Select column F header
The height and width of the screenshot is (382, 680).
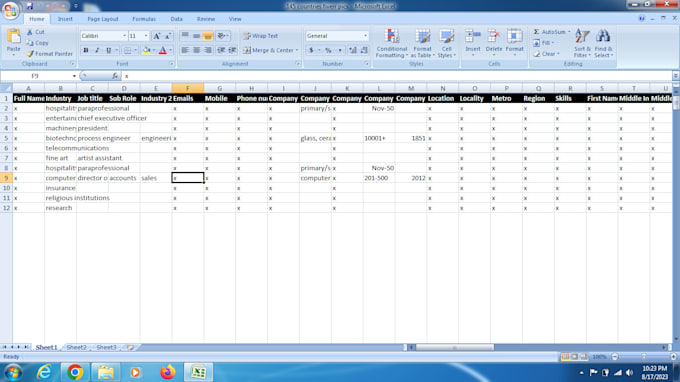click(188, 88)
